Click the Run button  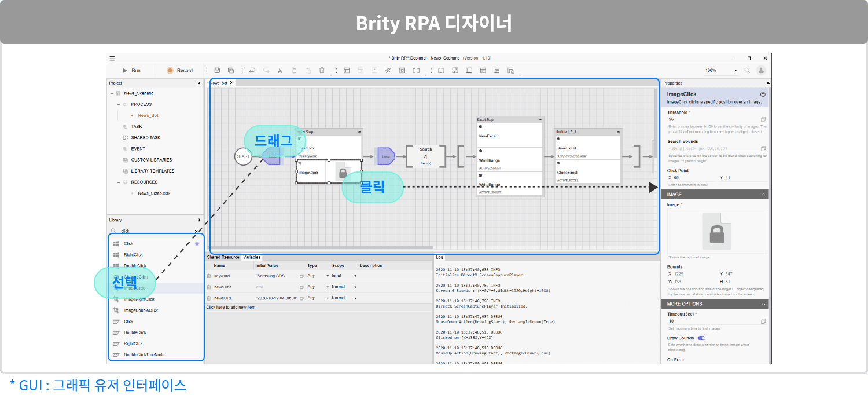(132, 70)
